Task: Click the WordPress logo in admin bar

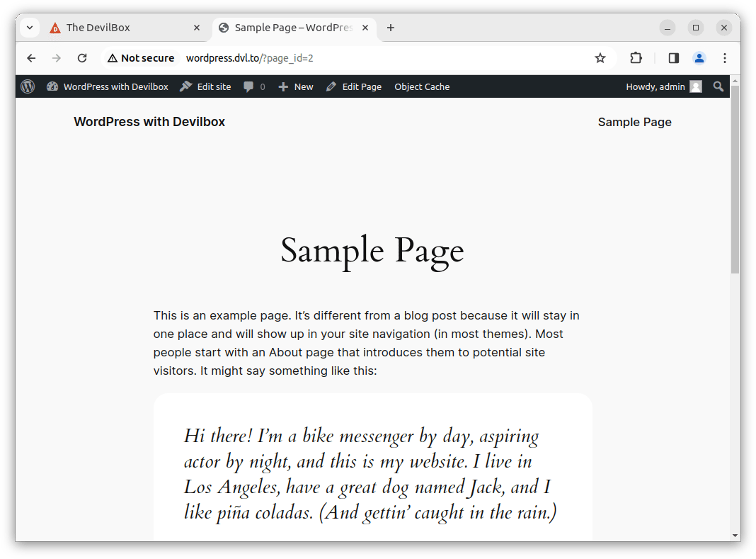Action: [x=28, y=86]
